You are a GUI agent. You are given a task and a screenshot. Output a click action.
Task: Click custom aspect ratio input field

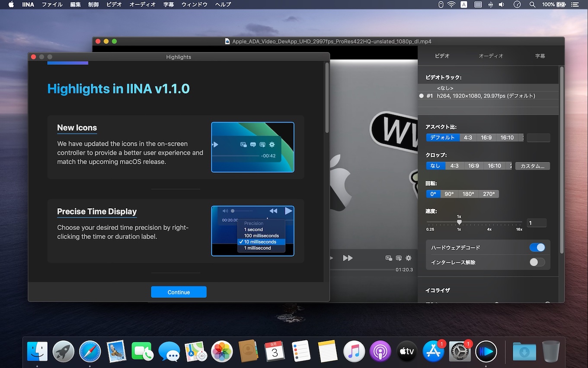[538, 138]
